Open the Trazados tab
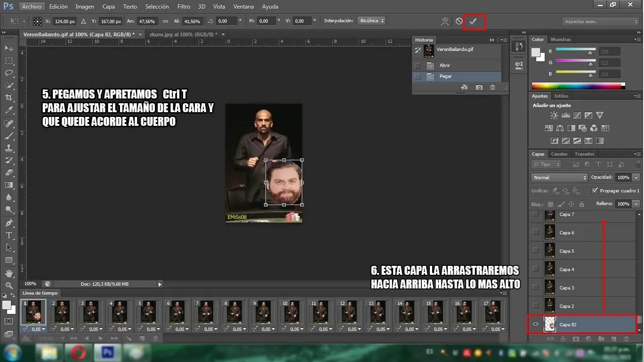Screen dimensions: 644x362 584,154
